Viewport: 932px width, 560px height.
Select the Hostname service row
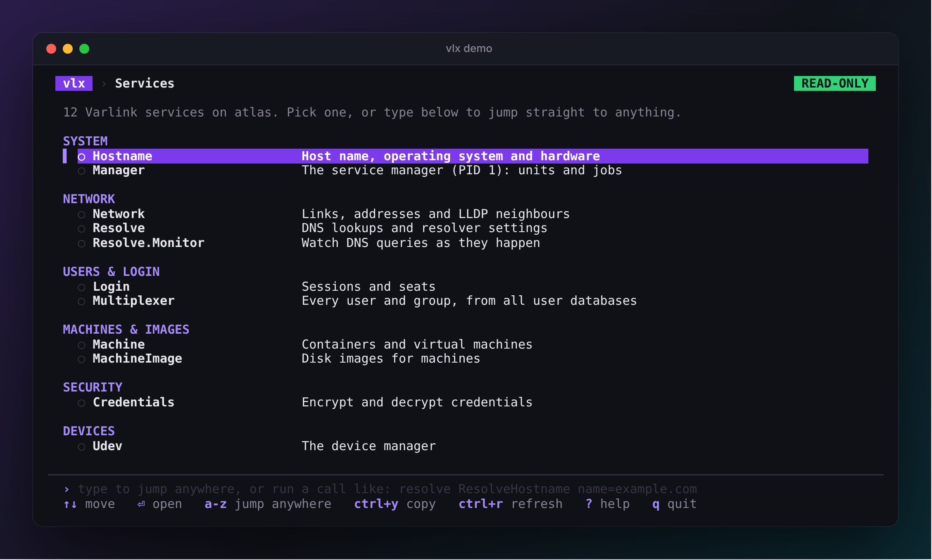(x=473, y=156)
